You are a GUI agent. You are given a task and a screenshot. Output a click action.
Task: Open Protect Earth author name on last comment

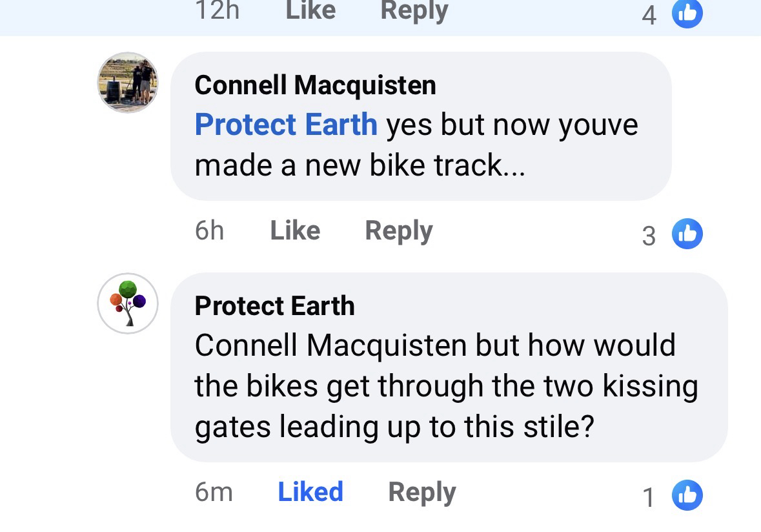click(x=274, y=306)
